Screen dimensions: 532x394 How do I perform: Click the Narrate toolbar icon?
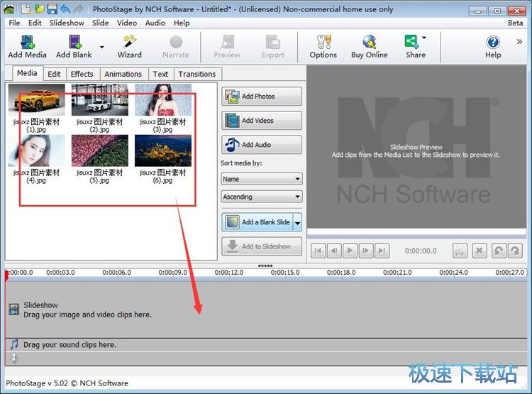(x=176, y=47)
